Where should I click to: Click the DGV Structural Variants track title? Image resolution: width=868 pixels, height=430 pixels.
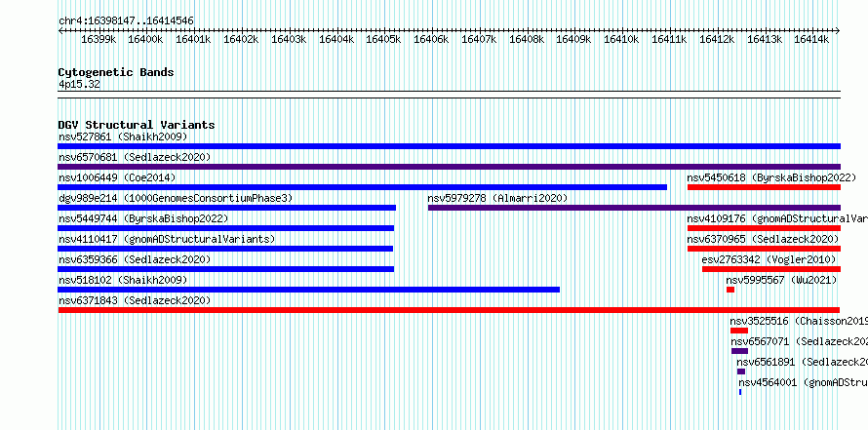click(137, 125)
